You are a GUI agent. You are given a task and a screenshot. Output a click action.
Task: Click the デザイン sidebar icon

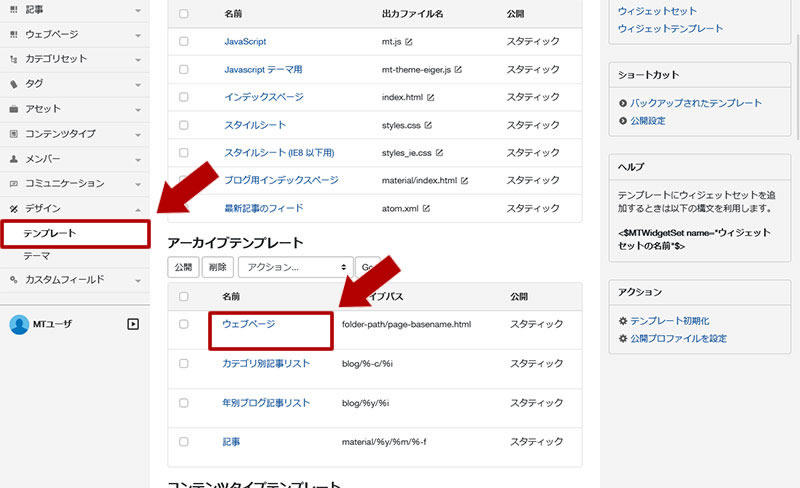tap(14, 208)
